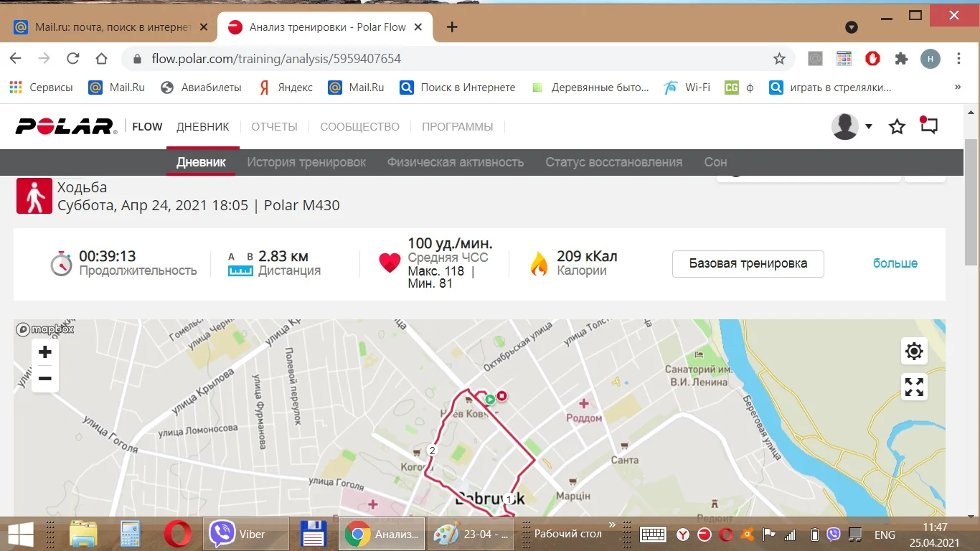Open the Программы main menu
Screen dimensions: 980x551
(458, 127)
